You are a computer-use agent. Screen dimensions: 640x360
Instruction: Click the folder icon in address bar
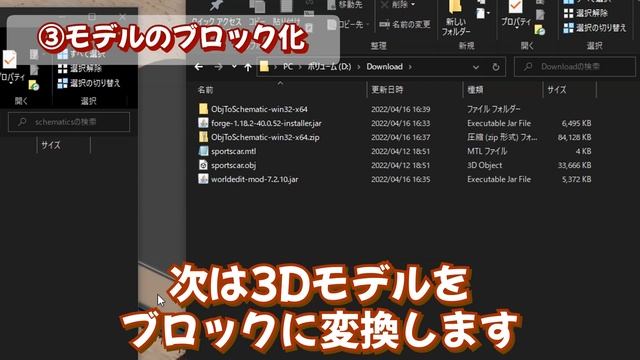[264, 67]
